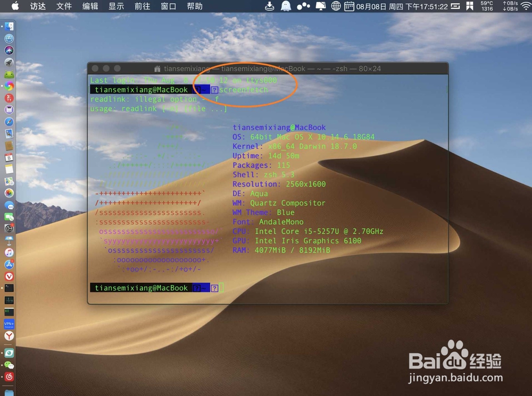Open the colorful pinwheel app in dock
This screenshot has width=532, height=396.
click(x=9, y=86)
